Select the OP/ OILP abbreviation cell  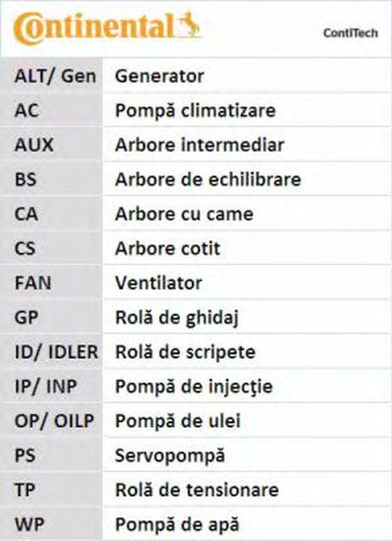[54, 421]
